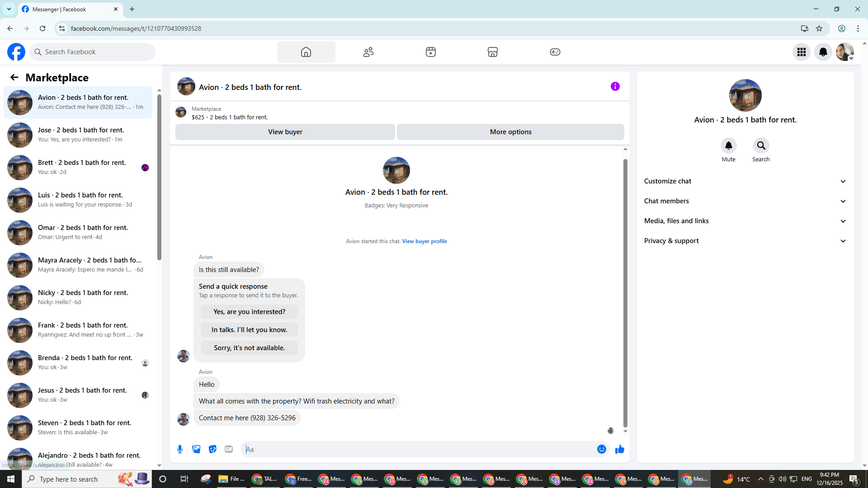Open chat with Luis
Viewport: 868px width, 488px height.
point(78,200)
